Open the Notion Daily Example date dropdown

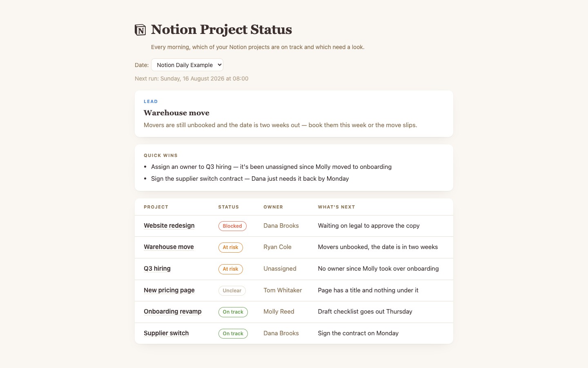click(187, 65)
